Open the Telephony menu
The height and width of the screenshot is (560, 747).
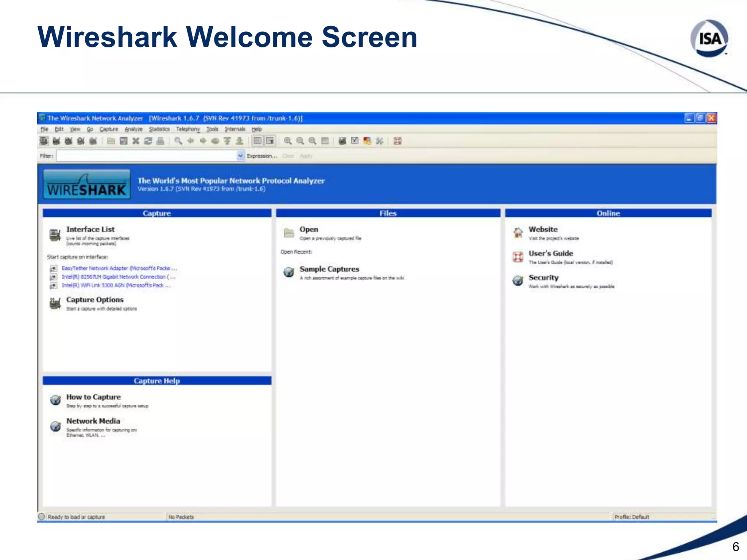click(x=188, y=129)
